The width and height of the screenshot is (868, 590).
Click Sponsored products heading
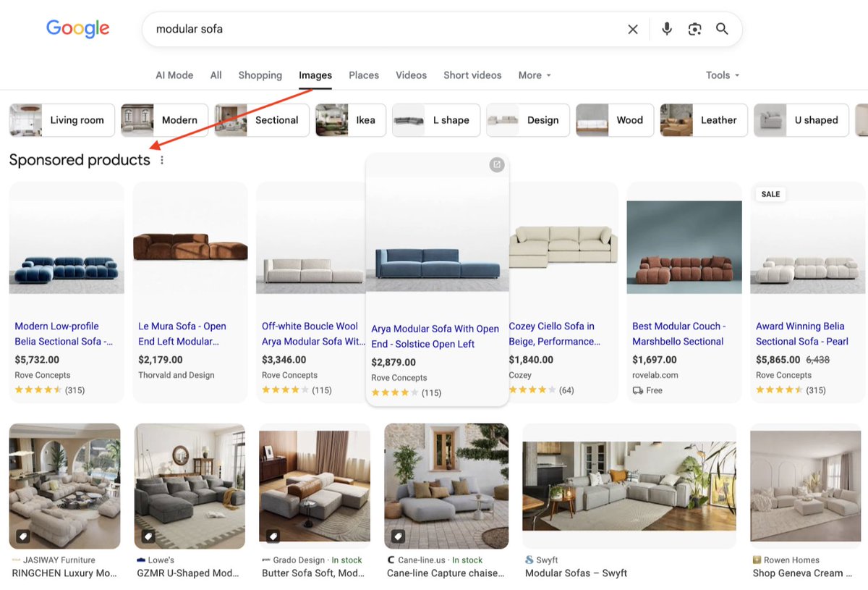tap(80, 160)
